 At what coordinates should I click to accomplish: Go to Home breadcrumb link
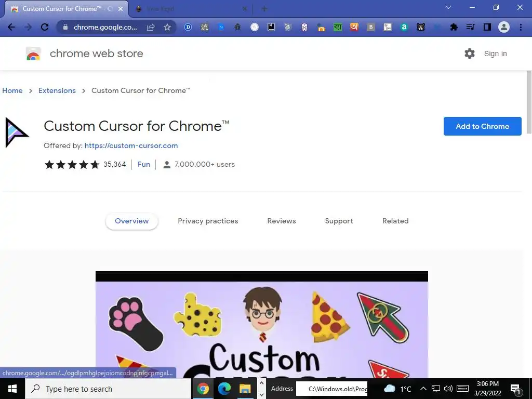(x=12, y=90)
